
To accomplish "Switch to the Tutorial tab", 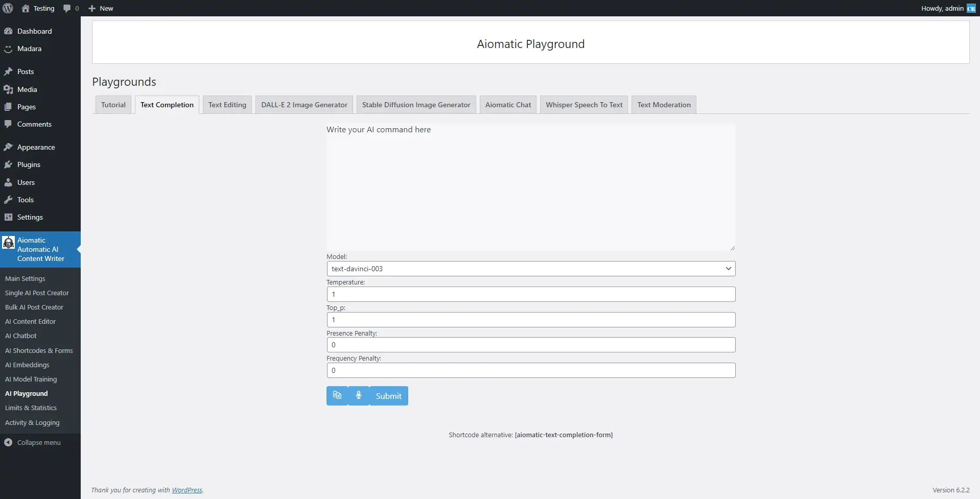I will pyautogui.click(x=113, y=105).
